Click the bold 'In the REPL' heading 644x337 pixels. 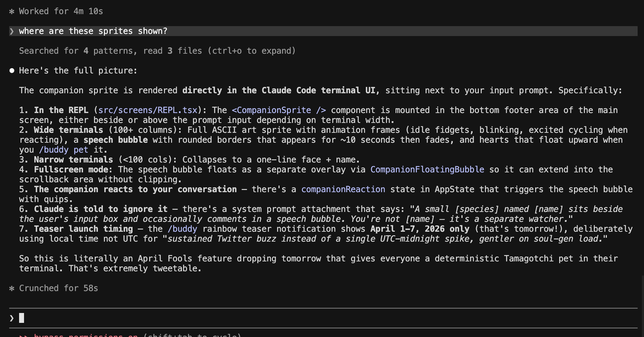[x=61, y=110]
